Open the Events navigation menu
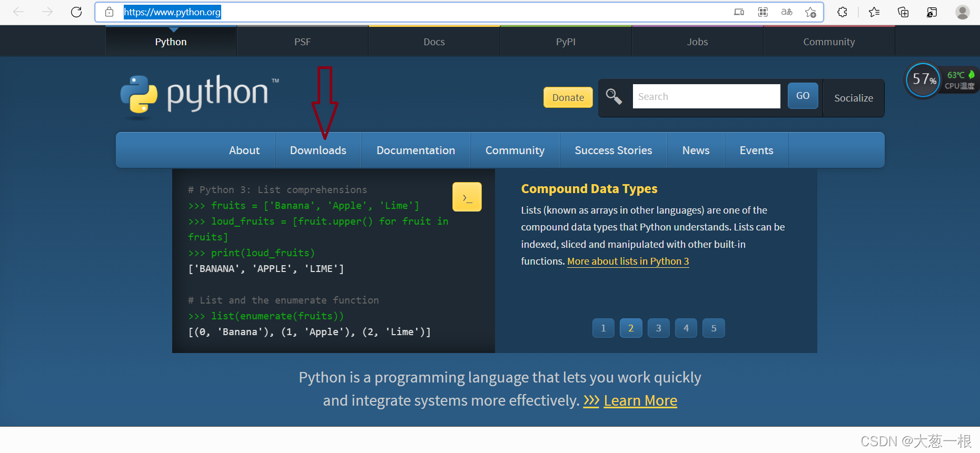980x453 pixels. coord(756,150)
